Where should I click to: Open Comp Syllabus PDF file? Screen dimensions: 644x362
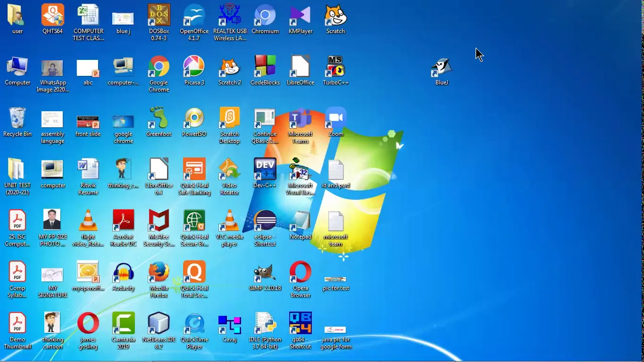coord(17,280)
